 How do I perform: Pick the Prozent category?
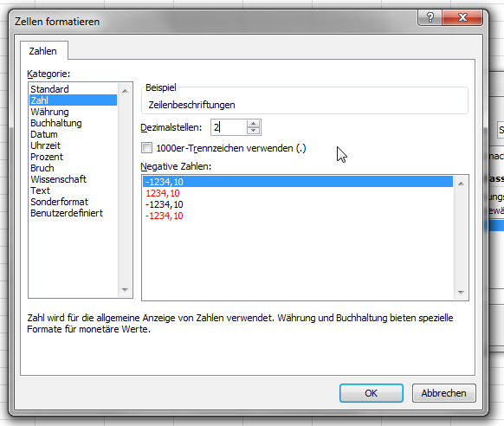[x=47, y=157]
